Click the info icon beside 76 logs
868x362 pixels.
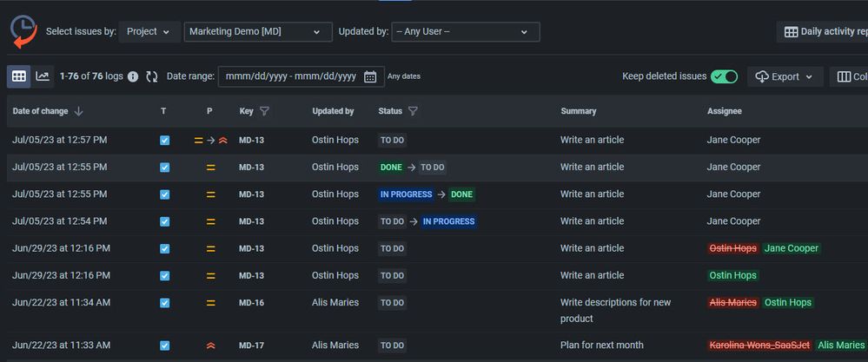coord(133,76)
